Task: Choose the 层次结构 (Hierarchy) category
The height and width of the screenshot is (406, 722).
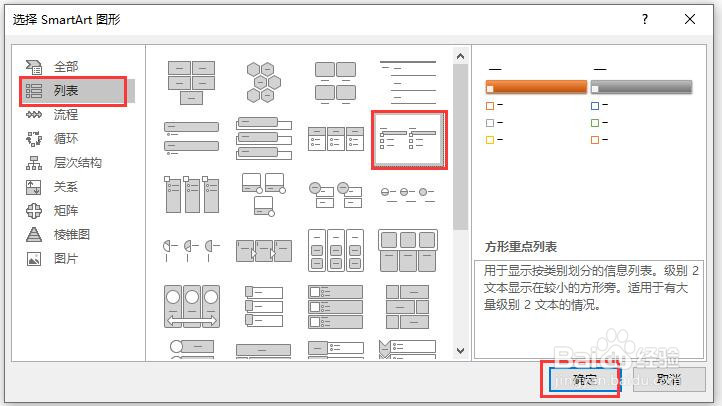Action: pos(77,162)
